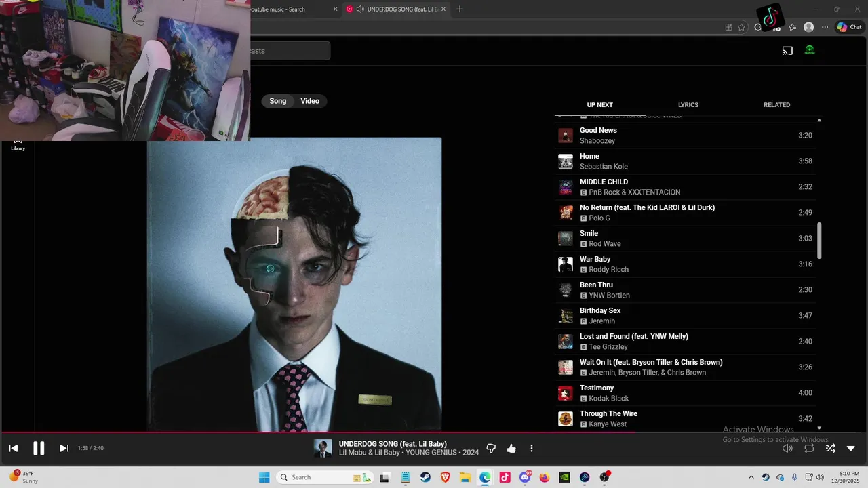Open Firefox from the taskbar
The image size is (868, 488).
point(545,477)
